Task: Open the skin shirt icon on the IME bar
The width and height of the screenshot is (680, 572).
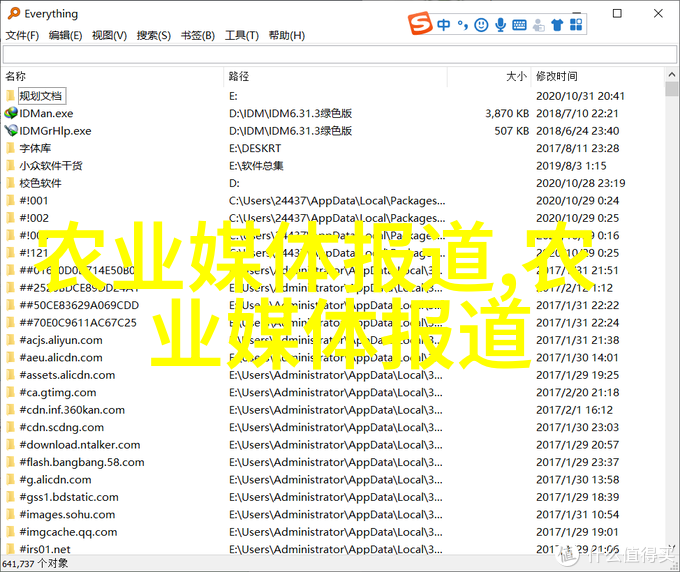Action: coord(557,25)
